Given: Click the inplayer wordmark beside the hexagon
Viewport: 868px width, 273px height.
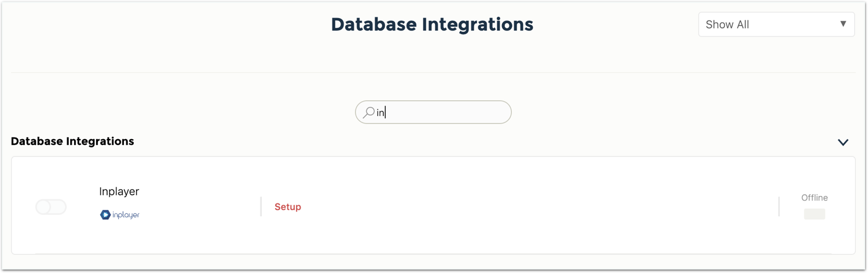Looking at the screenshot, I should click(x=126, y=215).
